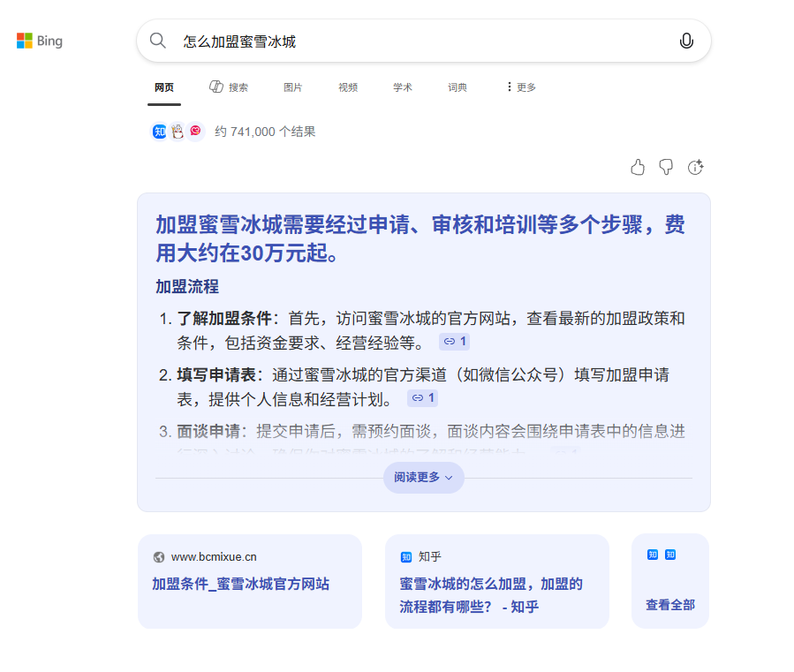Click the source icons beside the result count

(x=178, y=132)
